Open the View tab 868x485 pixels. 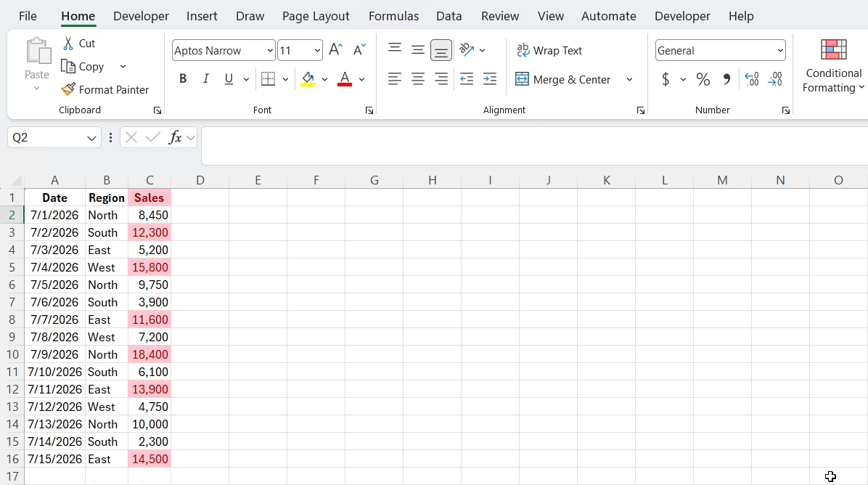tap(551, 16)
